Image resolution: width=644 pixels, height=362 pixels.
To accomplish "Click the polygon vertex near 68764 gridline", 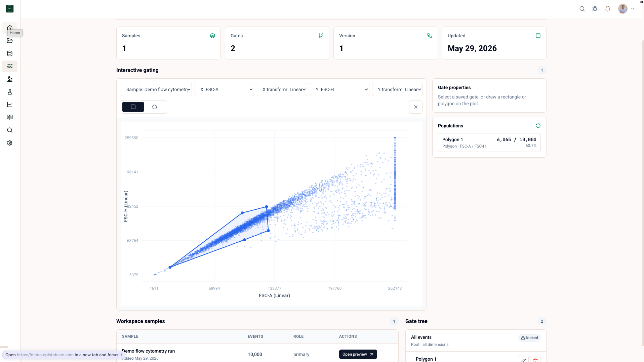I will 244,240.
